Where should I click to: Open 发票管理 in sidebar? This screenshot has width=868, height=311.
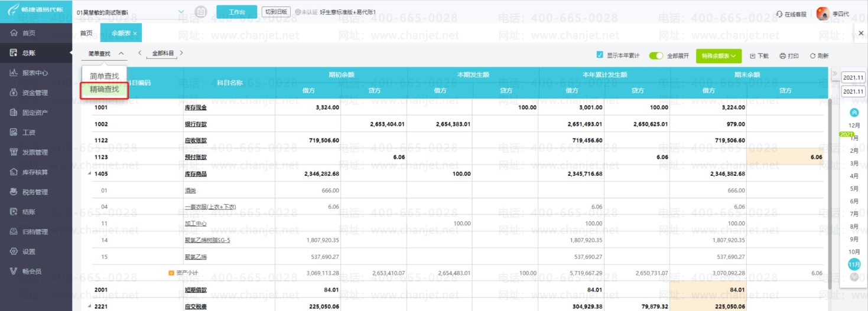[35, 152]
